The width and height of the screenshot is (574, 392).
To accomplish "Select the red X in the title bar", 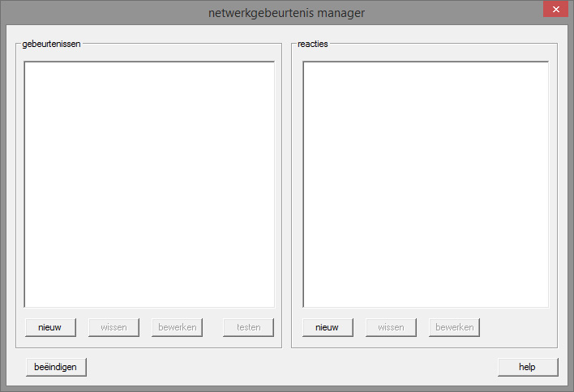I will 555,9.
